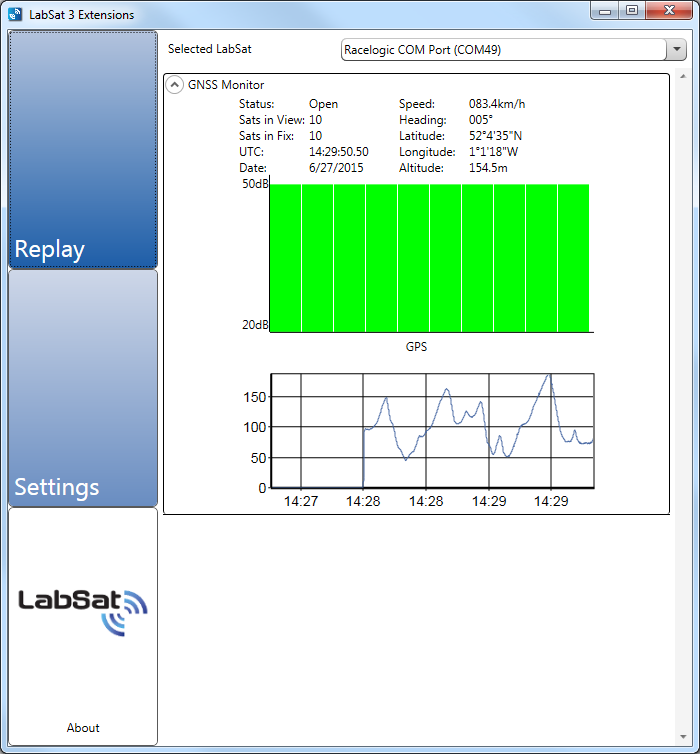Click the longitude value 1°1'18"W
700x754 pixels.
[x=493, y=152]
